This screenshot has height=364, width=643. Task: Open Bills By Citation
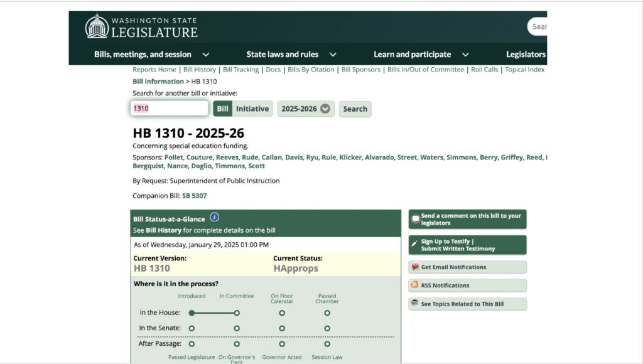pyautogui.click(x=311, y=70)
